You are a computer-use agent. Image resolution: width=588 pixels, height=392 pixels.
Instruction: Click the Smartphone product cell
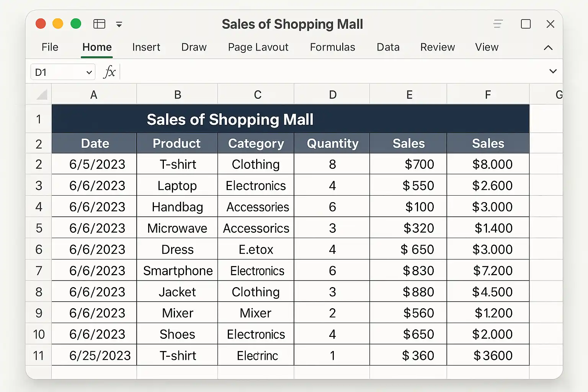pyautogui.click(x=178, y=271)
